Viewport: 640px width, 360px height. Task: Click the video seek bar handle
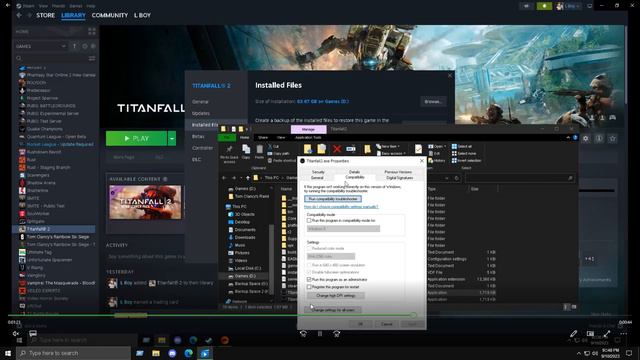point(413,315)
